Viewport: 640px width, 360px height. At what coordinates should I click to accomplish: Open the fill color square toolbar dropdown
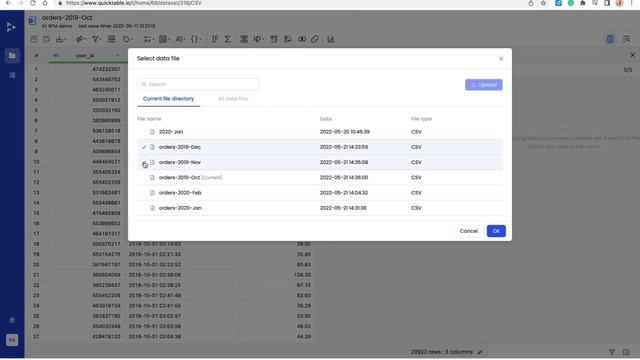164,39
